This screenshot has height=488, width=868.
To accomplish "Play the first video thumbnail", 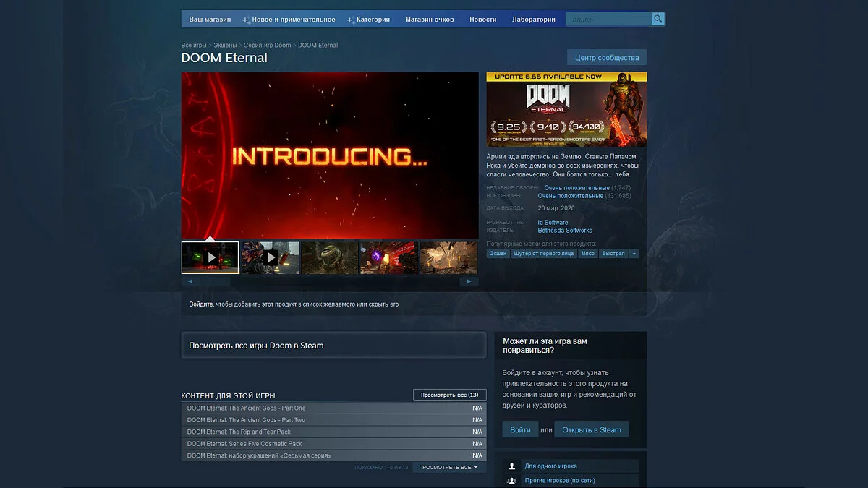I will (210, 257).
